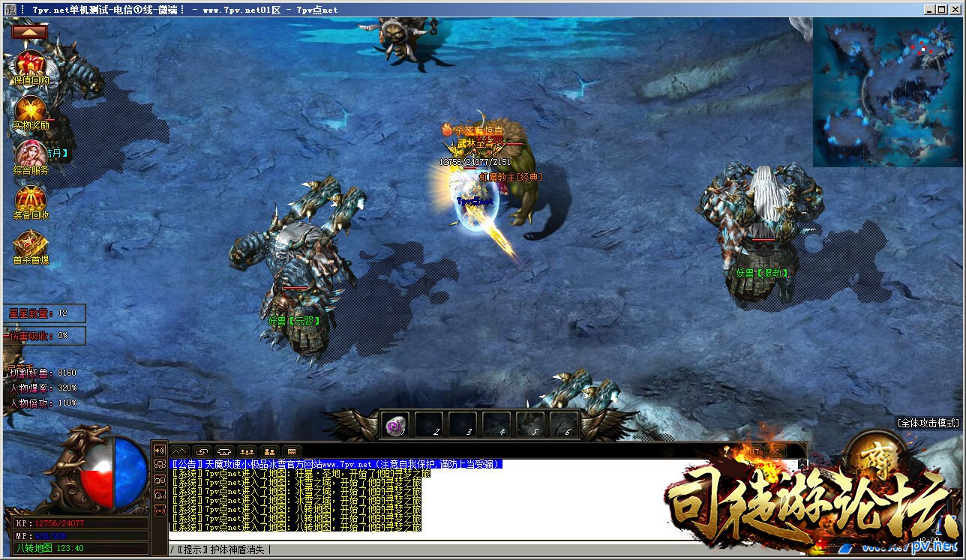Click the chat scrollbar up arrow
This screenshot has width=966, height=560.
click(802, 465)
